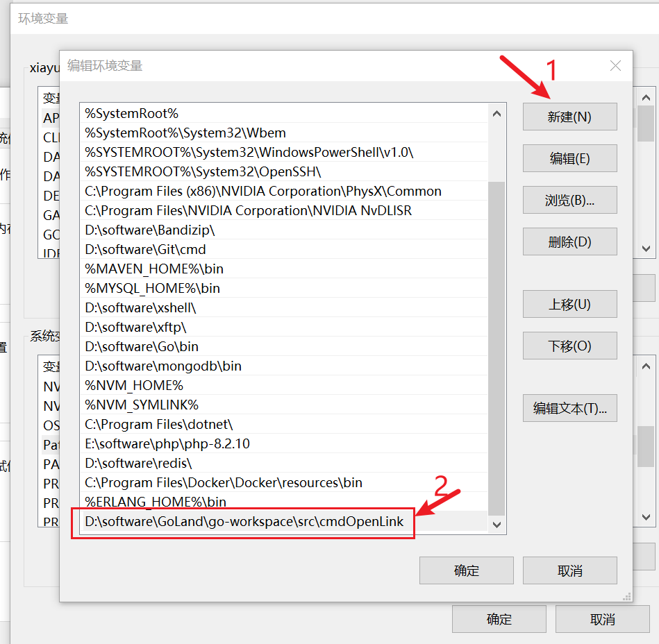Select the D:\software\Git\cmd entry
Viewport: 659px width, 644px height.
click(x=145, y=249)
